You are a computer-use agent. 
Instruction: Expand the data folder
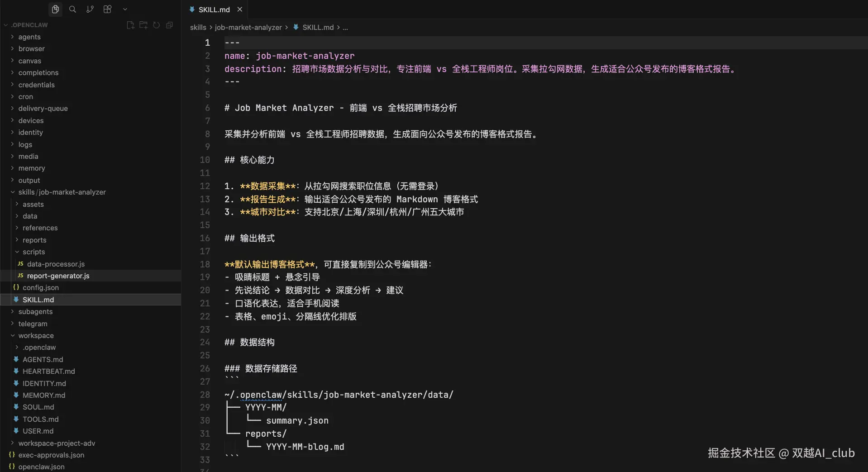tap(30, 216)
